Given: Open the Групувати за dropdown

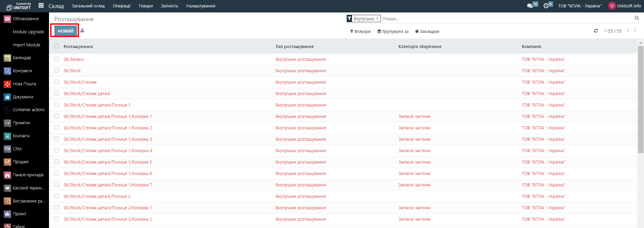Looking at the screenshot, I should pyautogui.click(x=393, y=32).
